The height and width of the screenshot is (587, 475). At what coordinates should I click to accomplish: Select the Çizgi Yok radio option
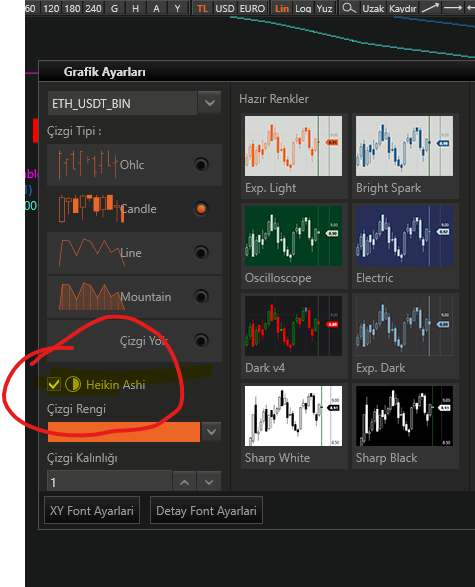[201, 340]
